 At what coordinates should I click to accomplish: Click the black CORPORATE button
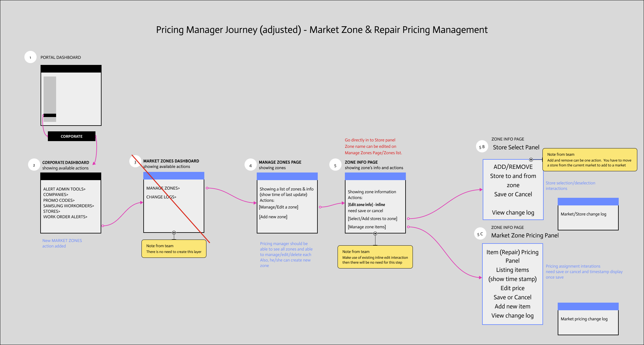tap(72, 136)
